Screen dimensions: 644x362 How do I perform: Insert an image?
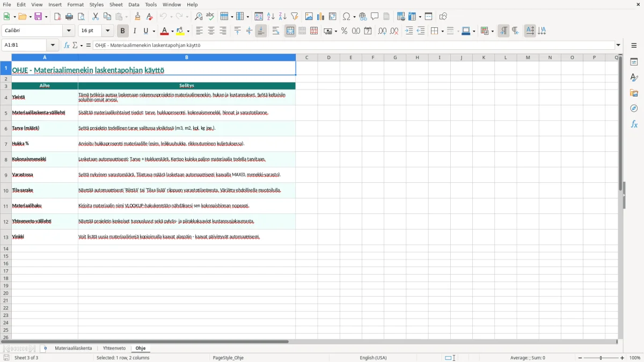(x=309, y=17)
